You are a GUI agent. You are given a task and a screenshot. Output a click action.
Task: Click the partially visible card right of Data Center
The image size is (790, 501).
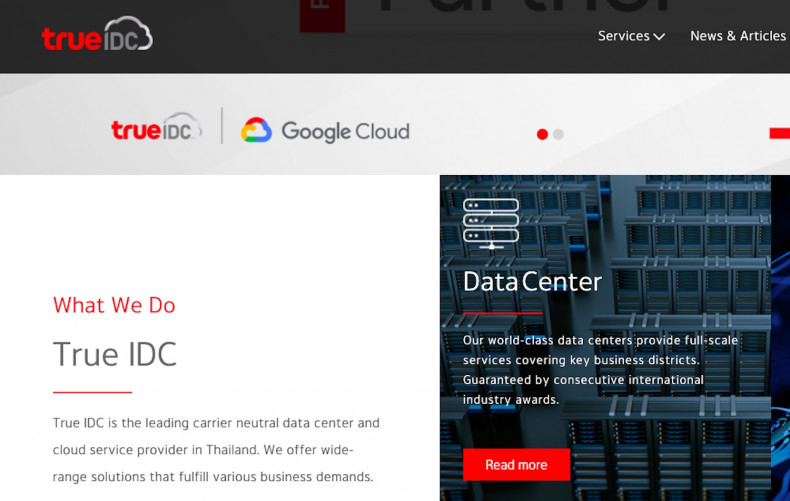click(x=780, y=340)
